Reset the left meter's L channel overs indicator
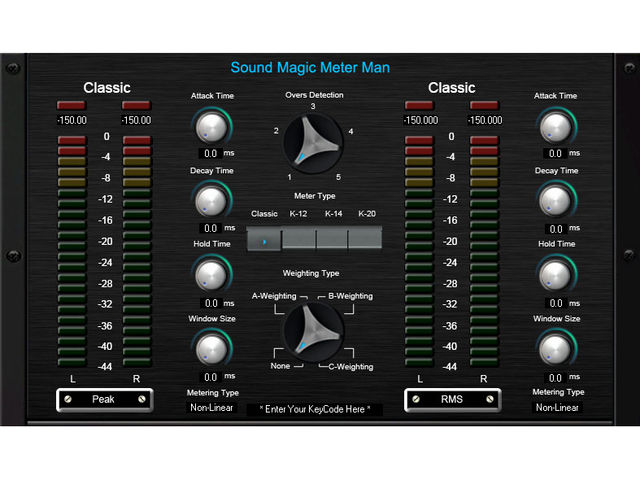640x480 pixels. pyautogui.click(x=71, y=105)
